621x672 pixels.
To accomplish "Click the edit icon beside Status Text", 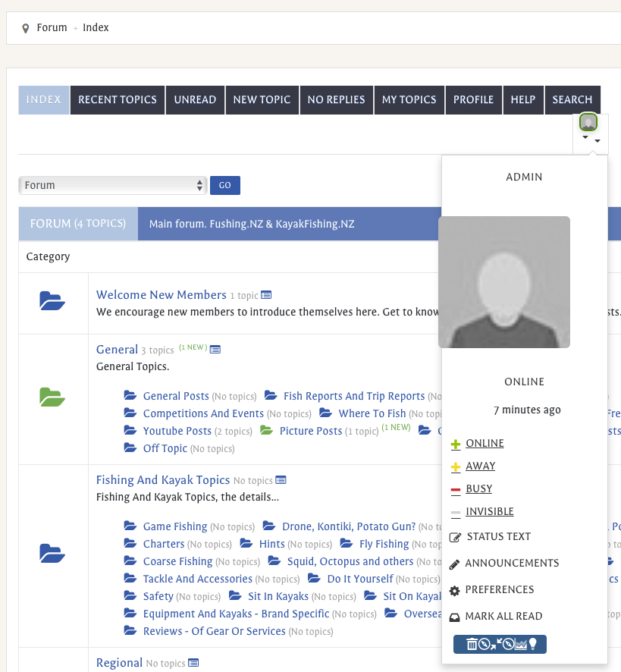I will coord(455,537).
